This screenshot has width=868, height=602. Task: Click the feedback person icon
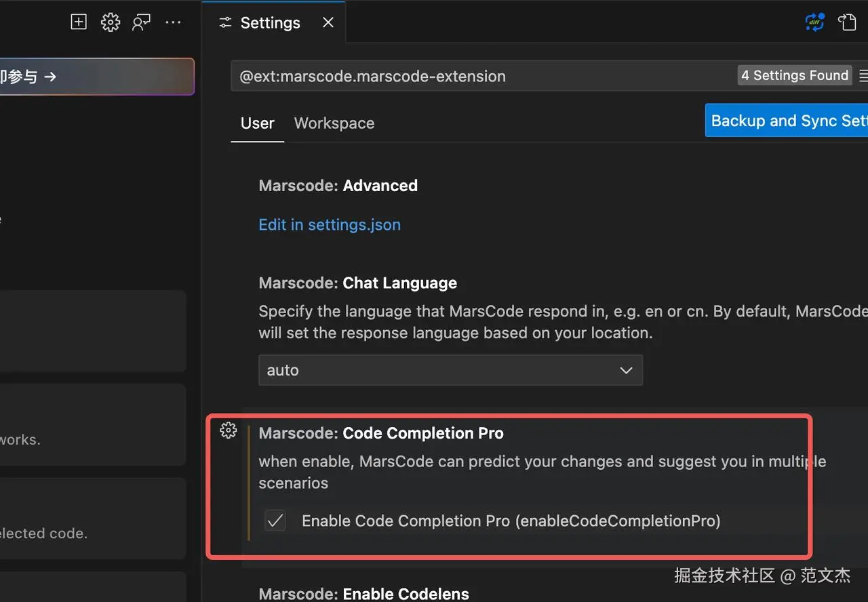(141, 22)
